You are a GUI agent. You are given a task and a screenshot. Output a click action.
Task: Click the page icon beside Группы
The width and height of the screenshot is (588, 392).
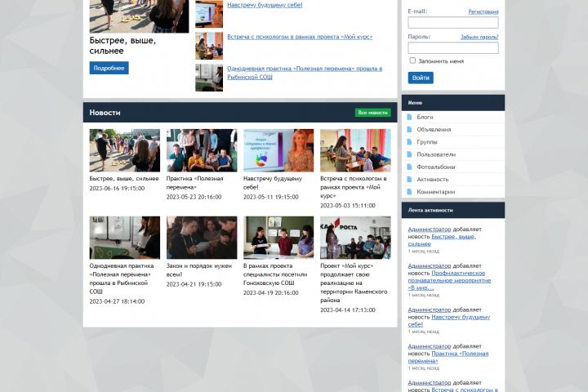[x=409, y=142]
